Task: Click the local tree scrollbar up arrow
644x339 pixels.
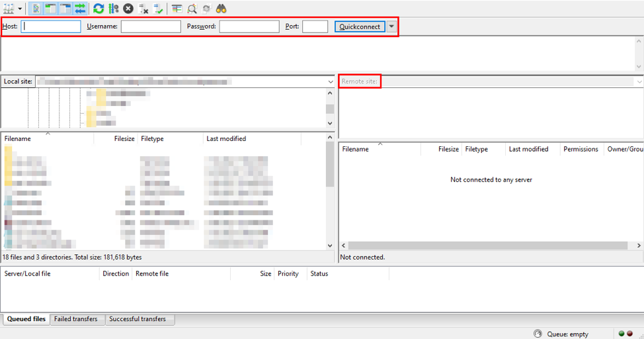Action: (x=330, y=93)
